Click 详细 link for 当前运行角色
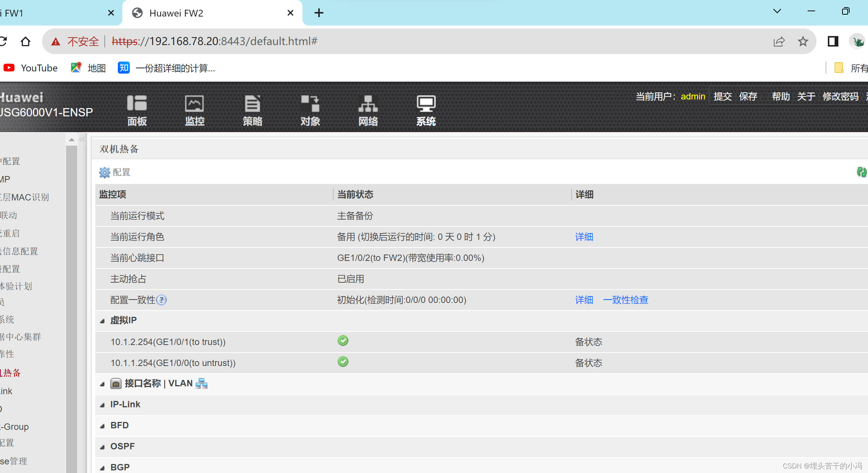Image resolution: width=868 pixels, height=473 pixels. pos(584,237)
